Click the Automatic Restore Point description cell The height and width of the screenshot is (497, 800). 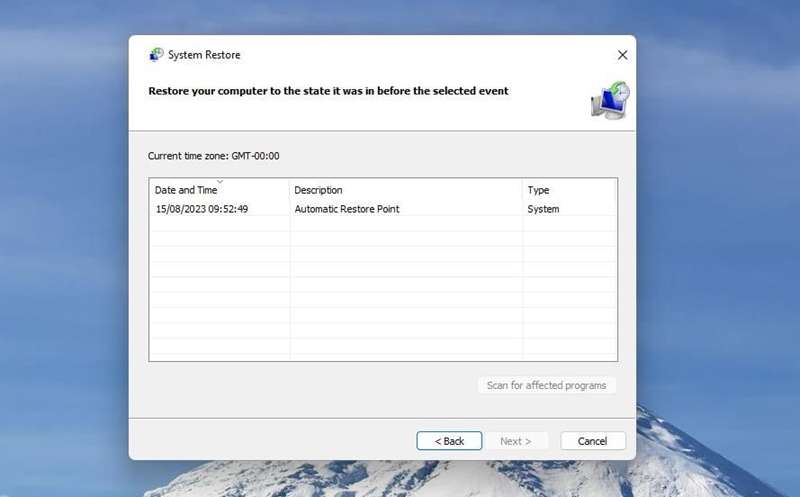tap(347, 209)
